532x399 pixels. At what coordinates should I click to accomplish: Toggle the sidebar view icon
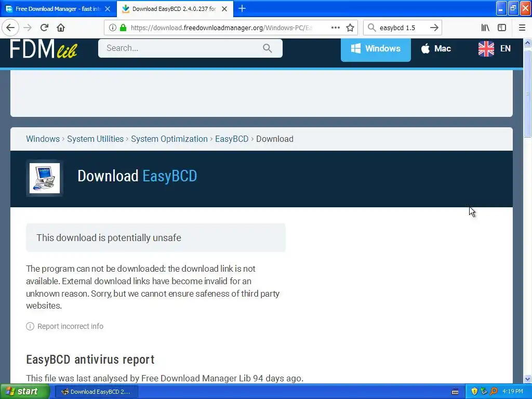(x=502, y=28)
